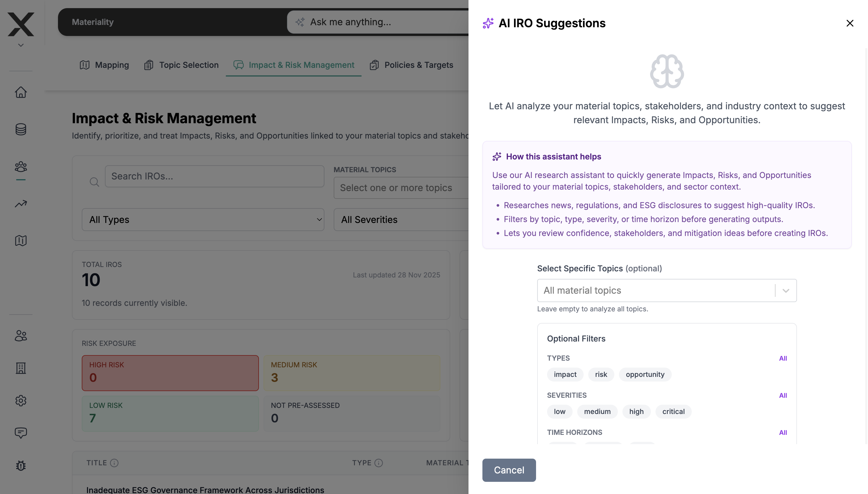Click the home icon in sidebar
Image resolution: width=868 pixels, height=494 pixels.
[21, 92]
